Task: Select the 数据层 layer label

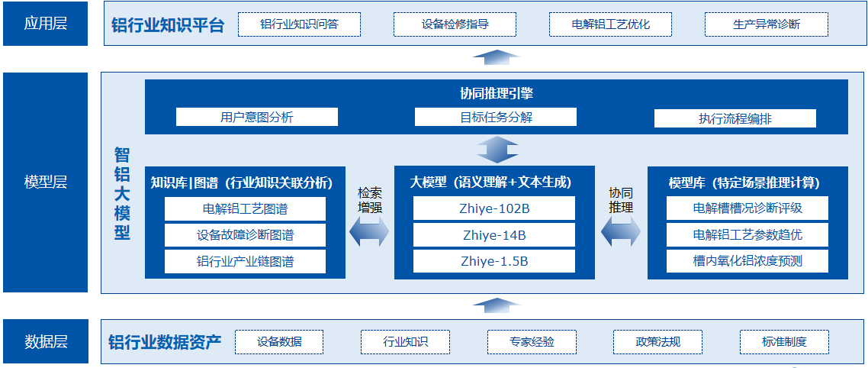Action: click(x=46, y=341)
